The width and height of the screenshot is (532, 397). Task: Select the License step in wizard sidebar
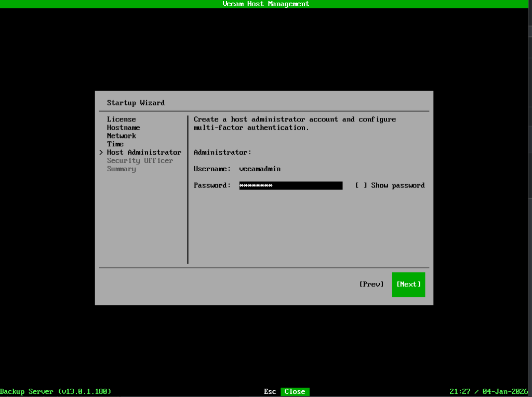tap(121, 119)
